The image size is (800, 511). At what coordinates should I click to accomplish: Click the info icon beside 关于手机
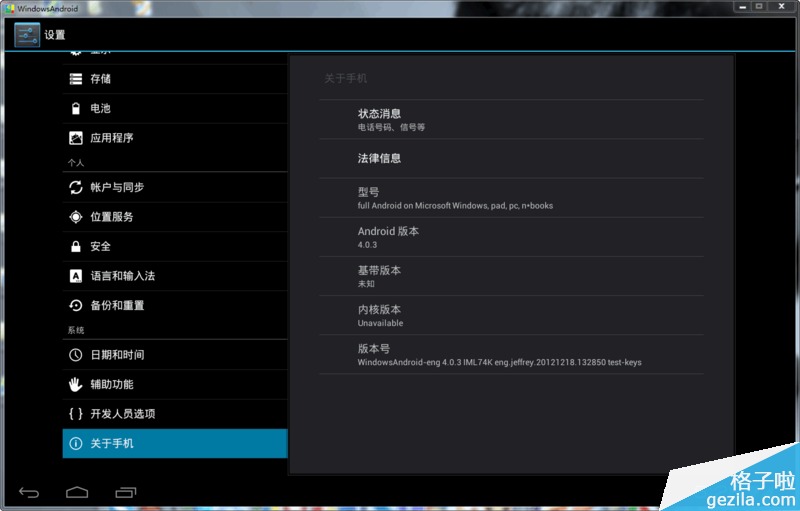[x=76, y=443]
